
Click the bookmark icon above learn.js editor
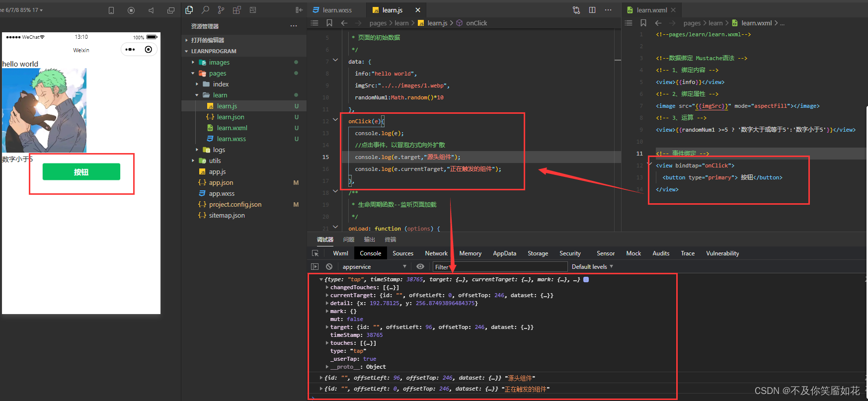(329, 23)
